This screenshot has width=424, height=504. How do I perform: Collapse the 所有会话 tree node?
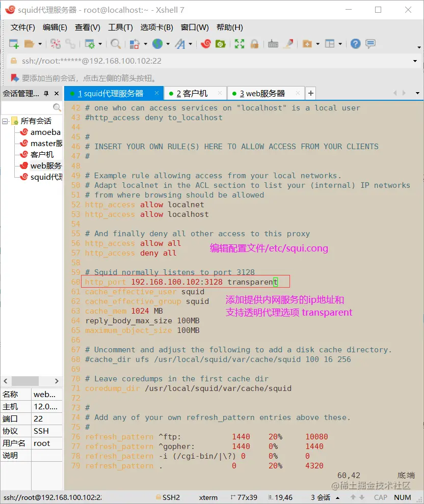tap(5, 121)
